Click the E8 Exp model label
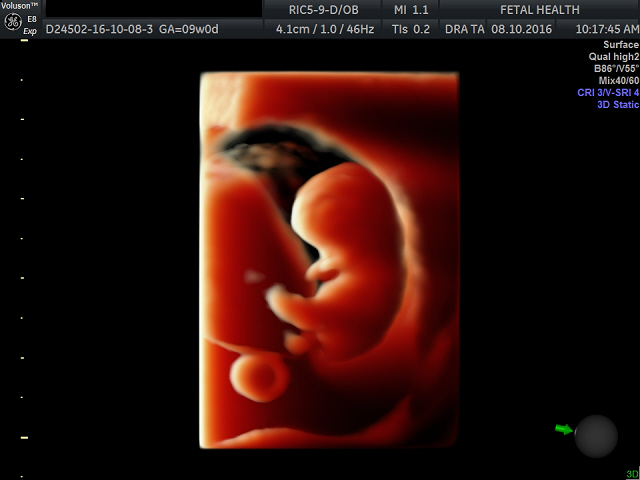 point(31,25)
